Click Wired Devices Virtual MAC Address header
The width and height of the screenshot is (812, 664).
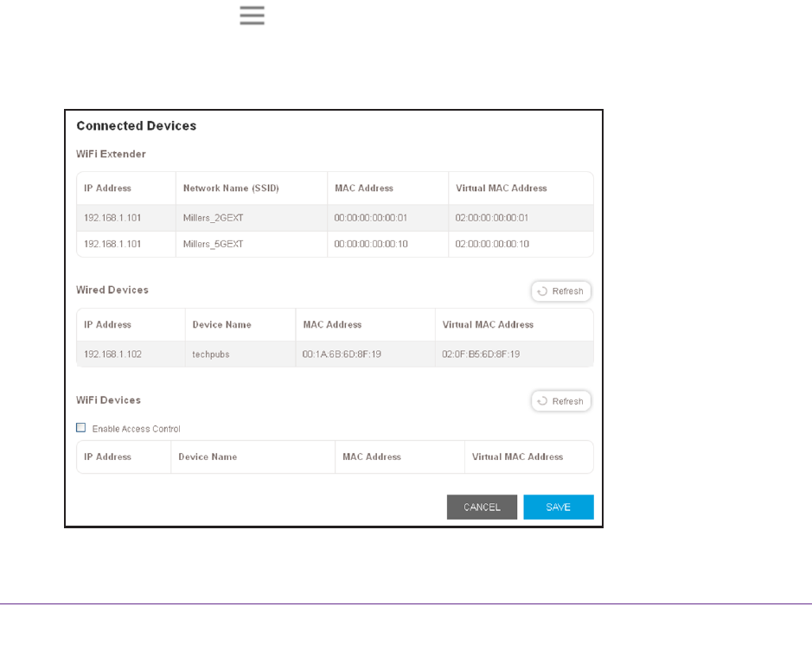[x=488, y=325]
